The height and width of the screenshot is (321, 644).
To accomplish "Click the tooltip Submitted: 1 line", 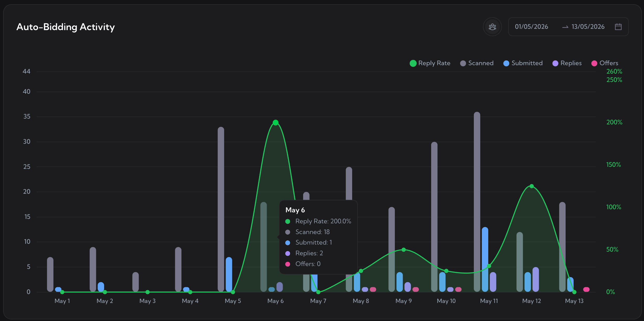I will point(308,242).
